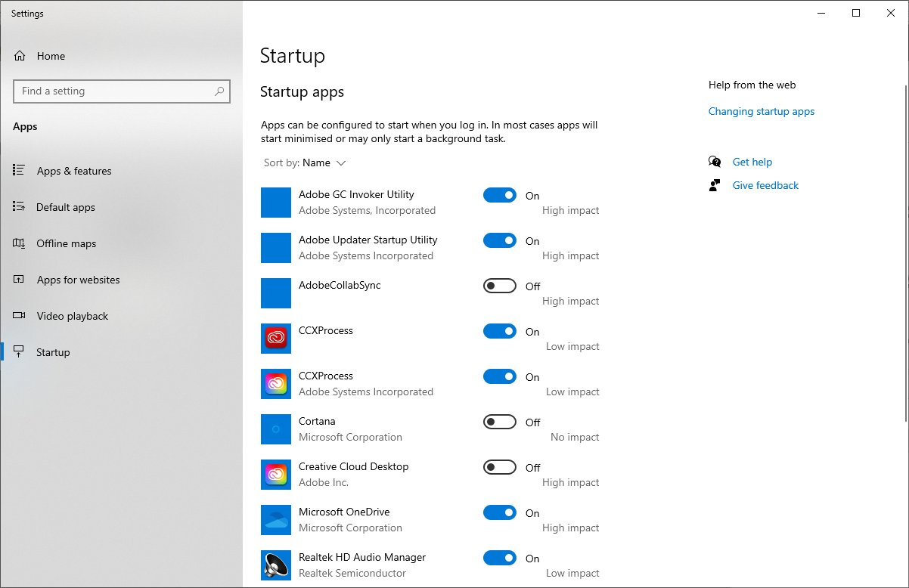This screenshot has width=909, height=588.
Task: Click Give feedback
Action: click(765, 185)
